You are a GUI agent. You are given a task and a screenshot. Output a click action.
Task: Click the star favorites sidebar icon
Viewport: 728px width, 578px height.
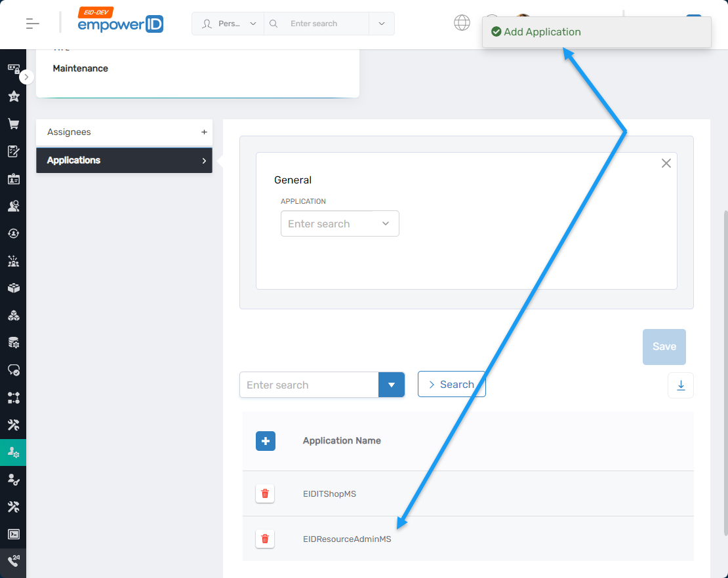13,96
